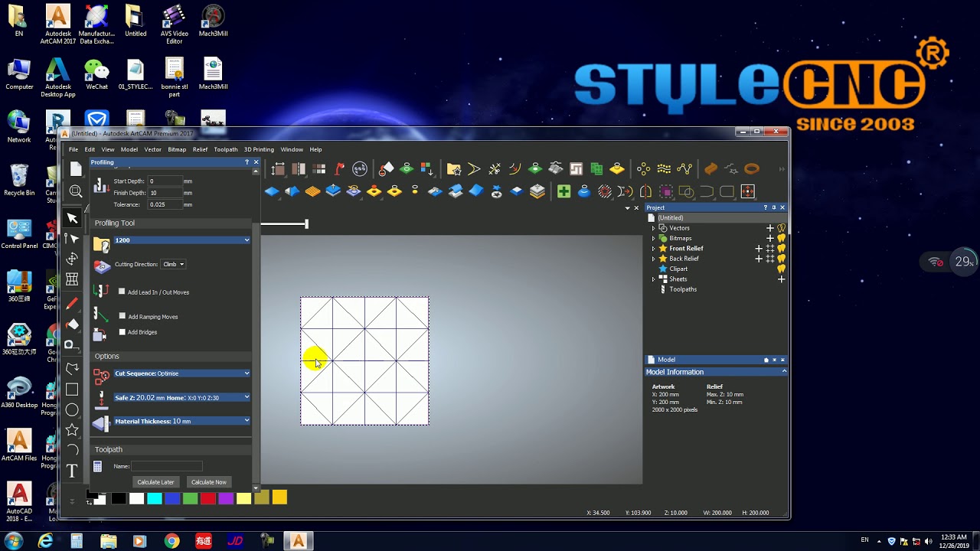Check the Add Ramping Moves box

(x=122, y=316)
